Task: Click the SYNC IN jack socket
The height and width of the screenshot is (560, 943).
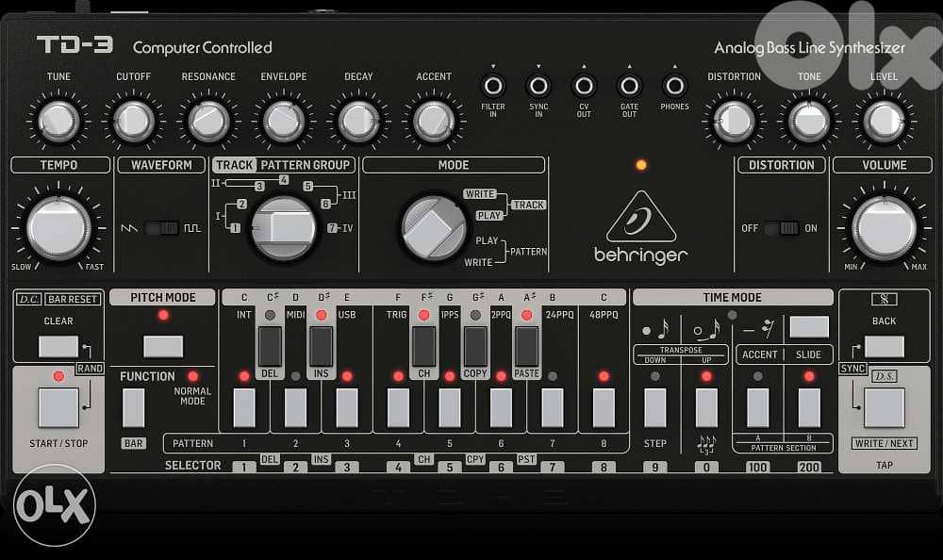Action: coord(538,86)
